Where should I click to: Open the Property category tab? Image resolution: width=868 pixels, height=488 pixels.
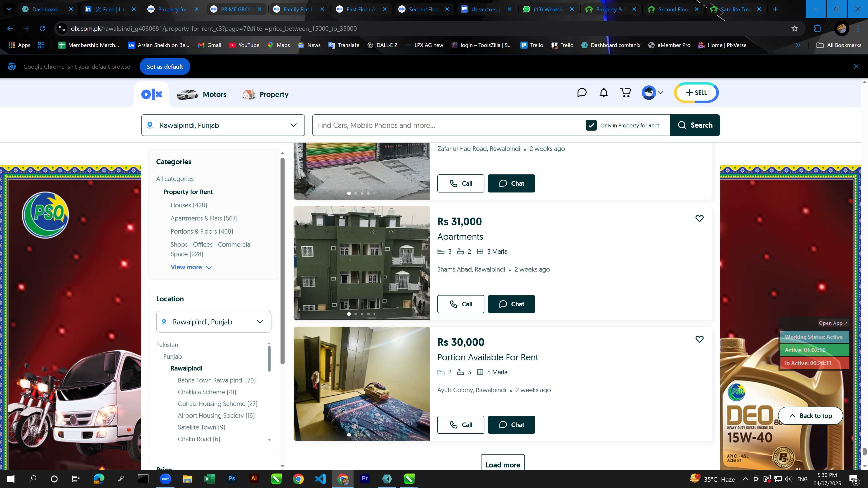tap(265, 95)
